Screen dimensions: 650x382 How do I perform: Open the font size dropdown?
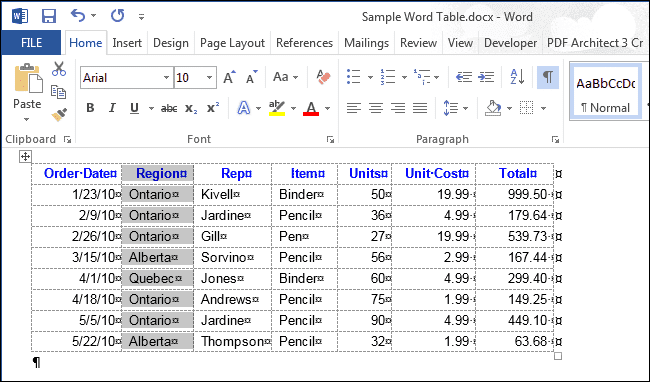point(209,77)
